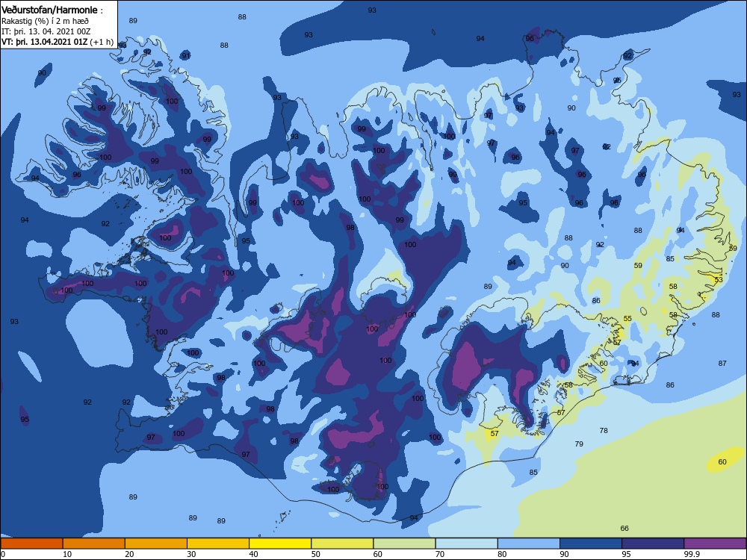Screen dimensions: 747x560
Task: Click the amber 20–30 legend swatch
Action: point(156,544)
